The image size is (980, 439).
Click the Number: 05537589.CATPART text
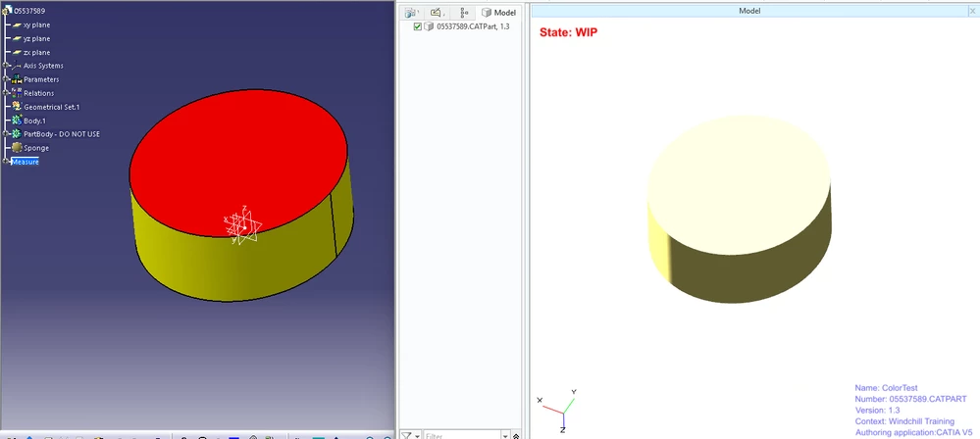point(910,399)
